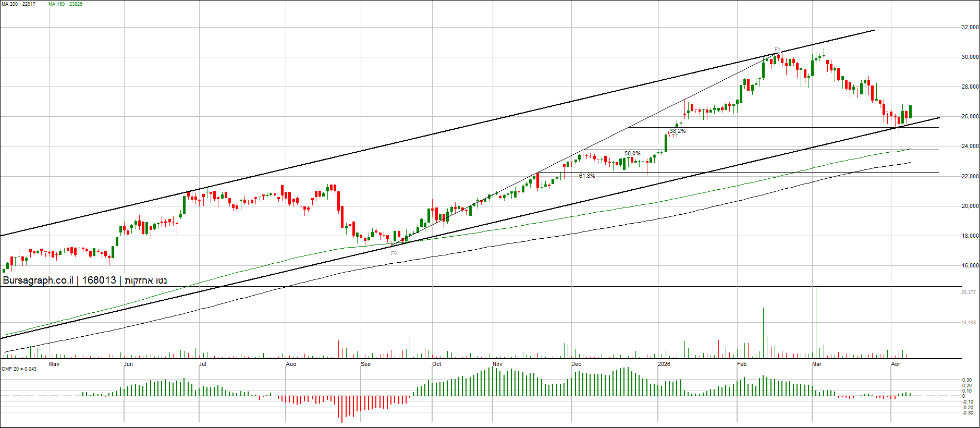Image resolution: width=980 pixels, height=428 pixels.
Task: Select the 22,000 price axis label
Action: click(970, 176)
